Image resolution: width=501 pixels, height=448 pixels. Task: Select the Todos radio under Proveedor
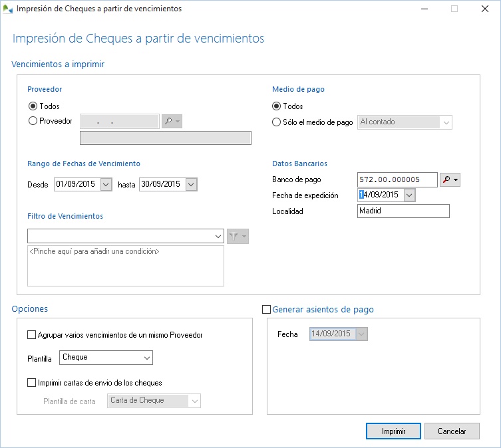coord(33,106)
